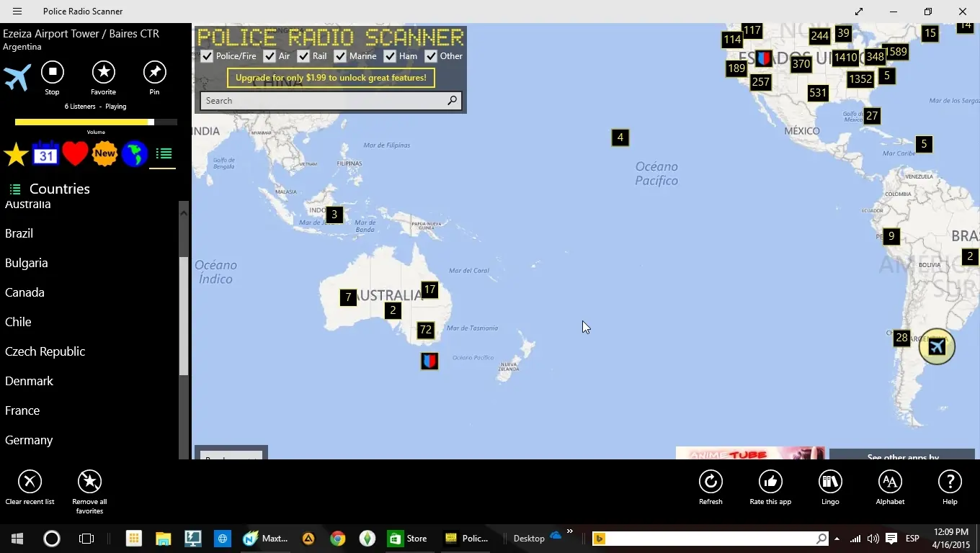Open the calendar 31 tab
The width and height of the screenshot is (980, 553).
pyautogui.click(x=45, y=153)
